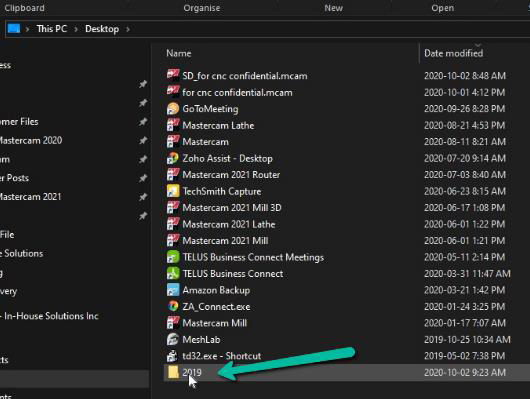Open the chevron dropdown after This PC

pyautogui.click(x=76, y=29)
